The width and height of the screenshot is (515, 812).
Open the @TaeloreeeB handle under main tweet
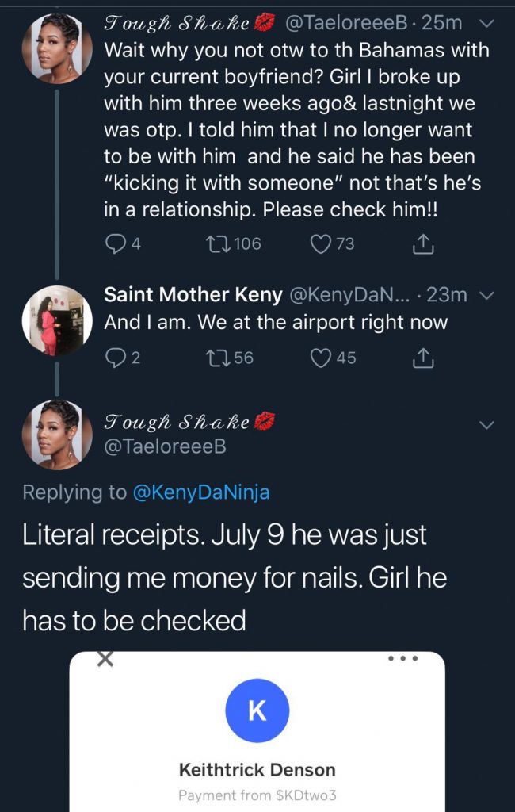tap(166, 447)
